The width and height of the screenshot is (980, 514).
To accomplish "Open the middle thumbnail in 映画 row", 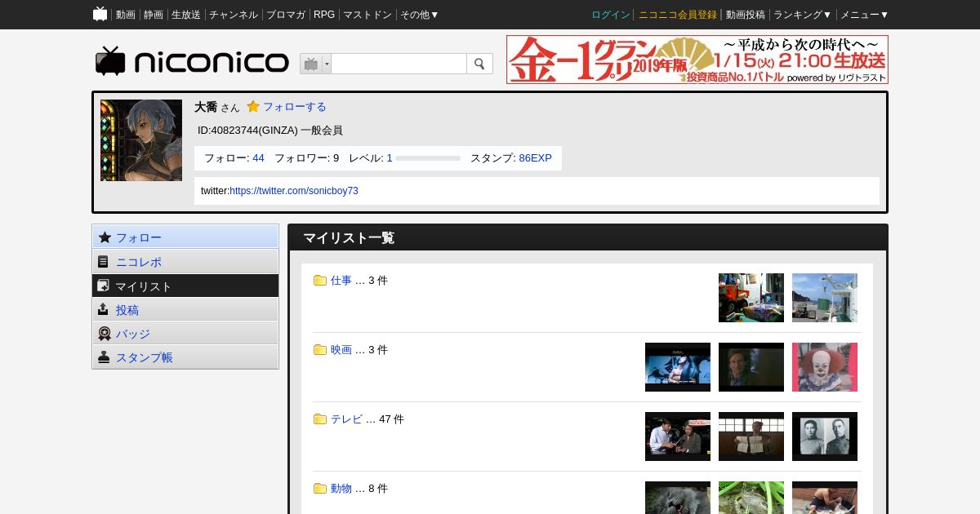I will (751, 367).
